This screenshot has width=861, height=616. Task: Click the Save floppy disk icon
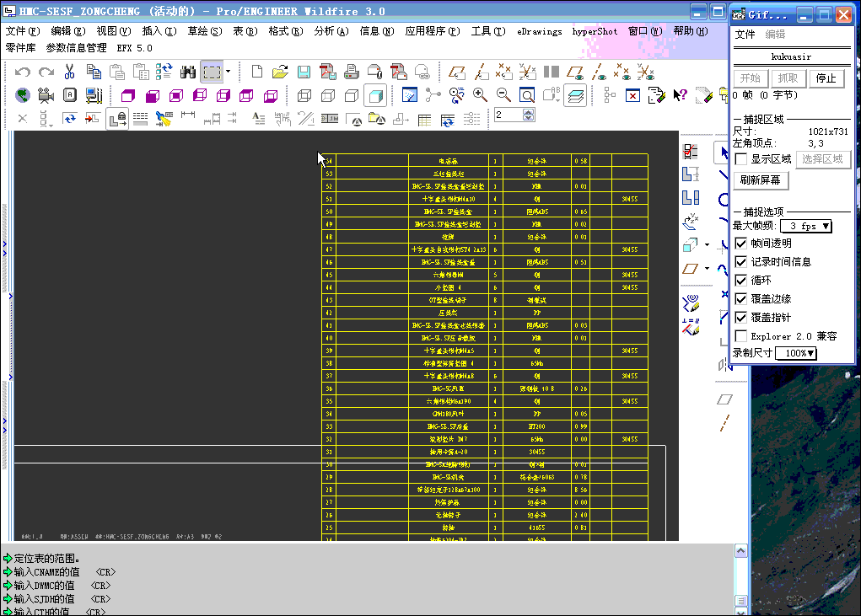tap(304, 72)
